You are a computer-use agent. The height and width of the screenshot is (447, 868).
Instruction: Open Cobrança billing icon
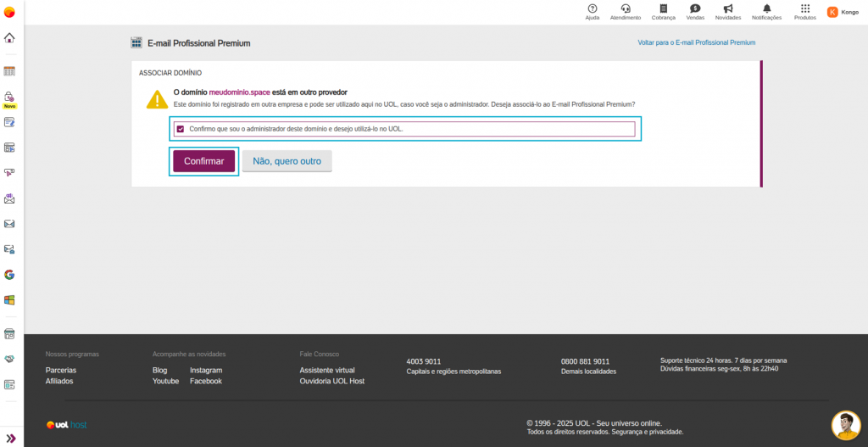pyautogui.click(x=663, y=12)
